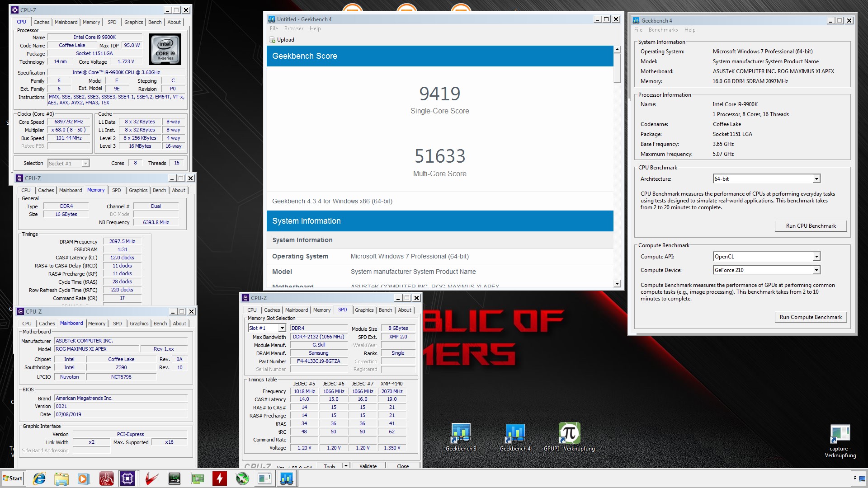Click title icon of CPU-Z SPD window
This screenshot has height=488, width=868.
point(245,298)
